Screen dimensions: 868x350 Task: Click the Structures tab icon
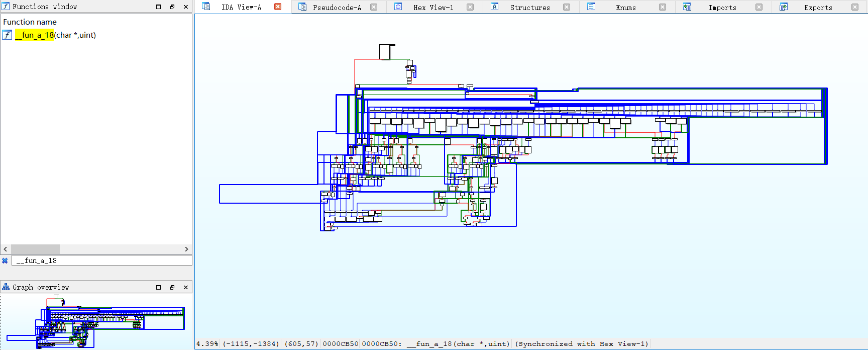(495, 7)
